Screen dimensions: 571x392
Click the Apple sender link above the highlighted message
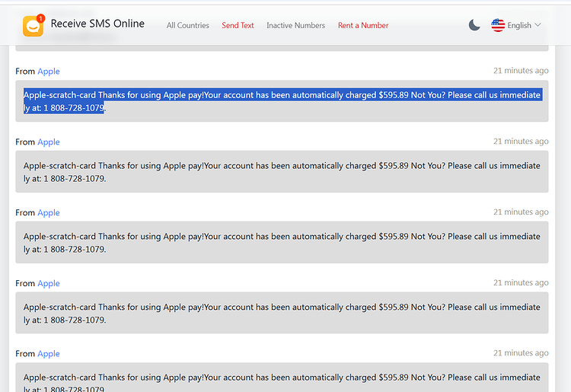[49, 72]
